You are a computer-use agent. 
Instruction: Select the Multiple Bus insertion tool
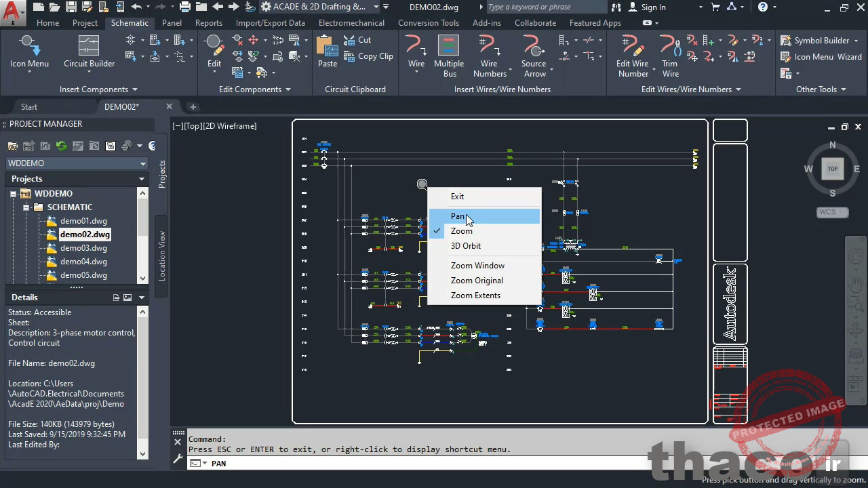coord(449,54)
